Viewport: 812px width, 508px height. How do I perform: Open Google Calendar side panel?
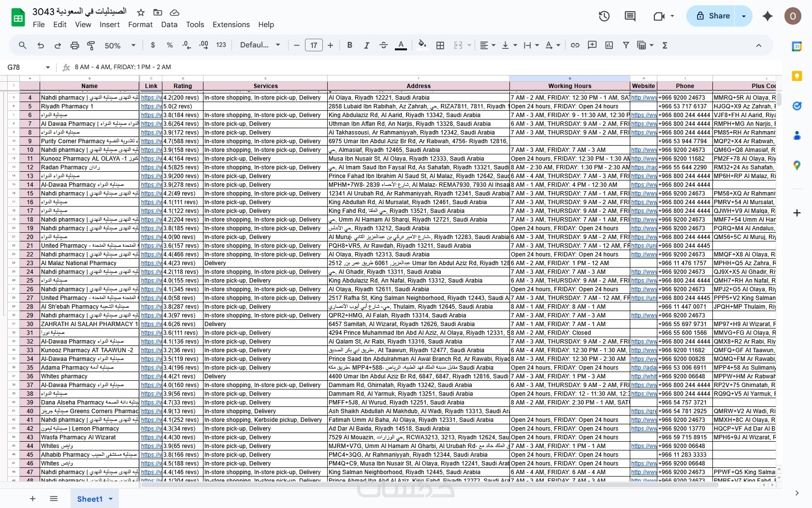(x=797, y=46)
